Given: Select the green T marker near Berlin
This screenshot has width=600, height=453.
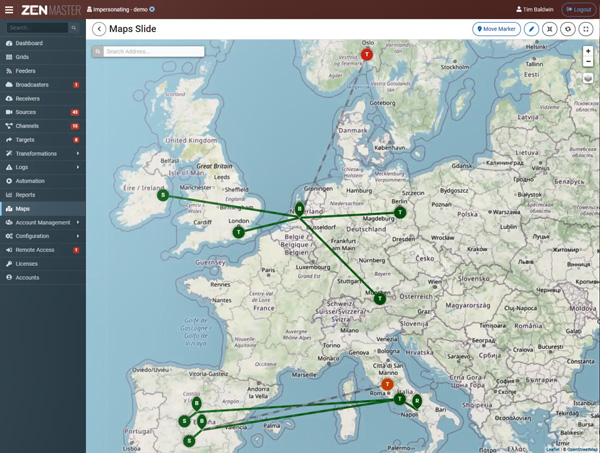Looking at the screenshot, I should click(400, 212).
